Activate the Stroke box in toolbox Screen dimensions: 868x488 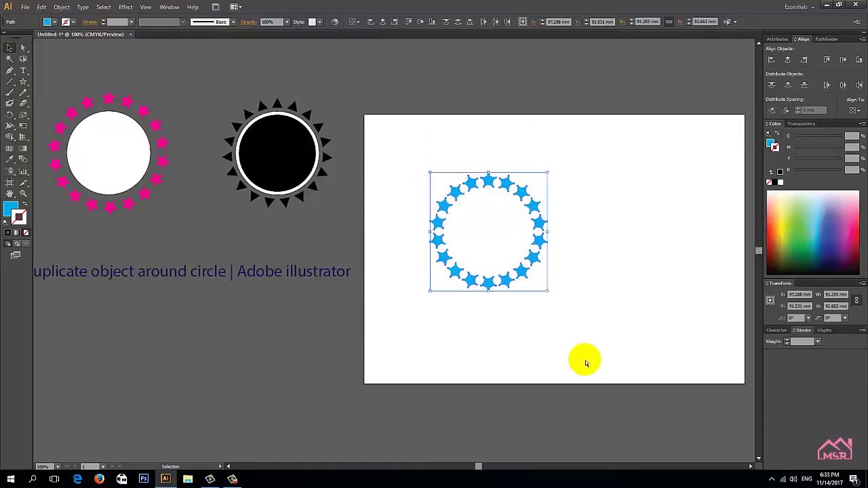(20, 218)
